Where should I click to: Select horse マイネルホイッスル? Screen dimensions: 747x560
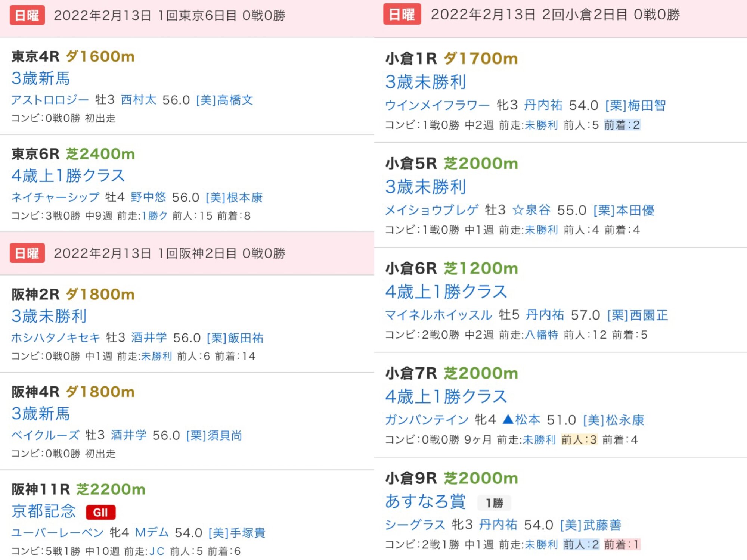click(x=438, y=315)
